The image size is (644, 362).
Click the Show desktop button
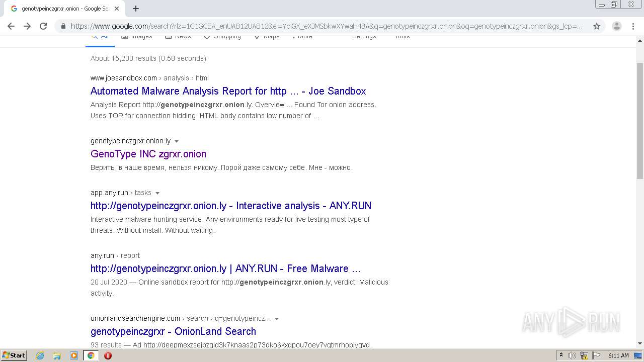click(638, 355)
